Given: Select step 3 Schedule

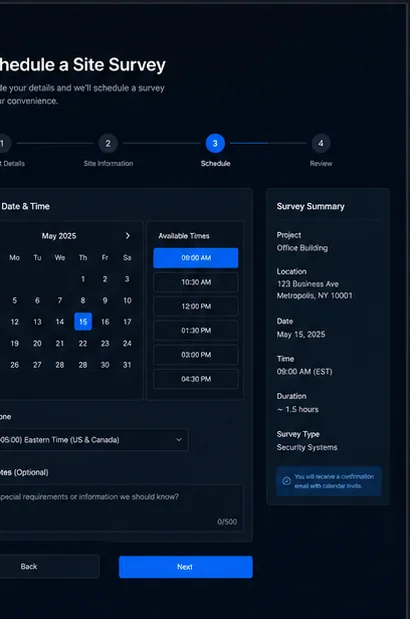Looking at the screenshot, I should (215, 143).
